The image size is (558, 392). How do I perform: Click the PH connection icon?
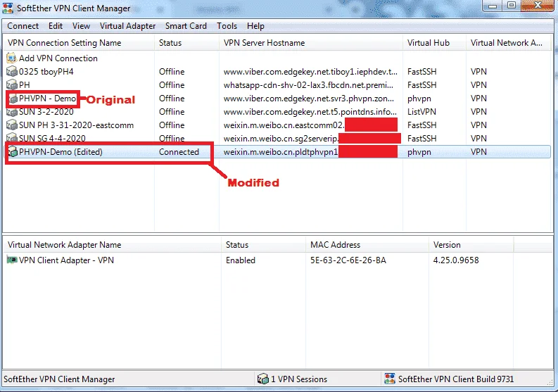point(12,85)
